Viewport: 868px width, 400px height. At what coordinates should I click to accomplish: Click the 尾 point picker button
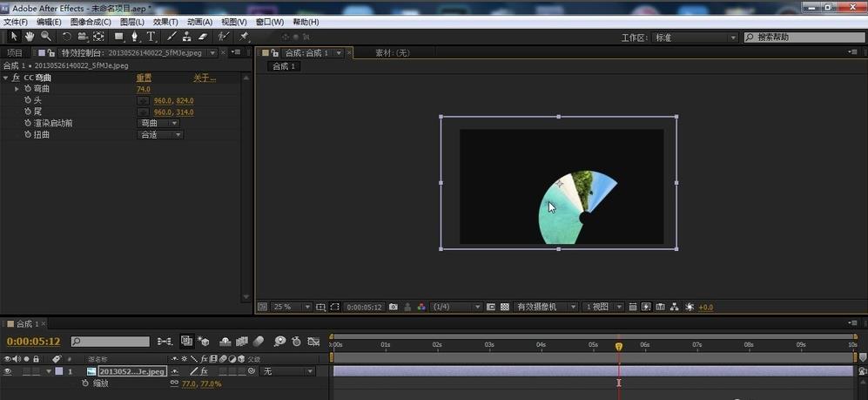pos(144,112)
